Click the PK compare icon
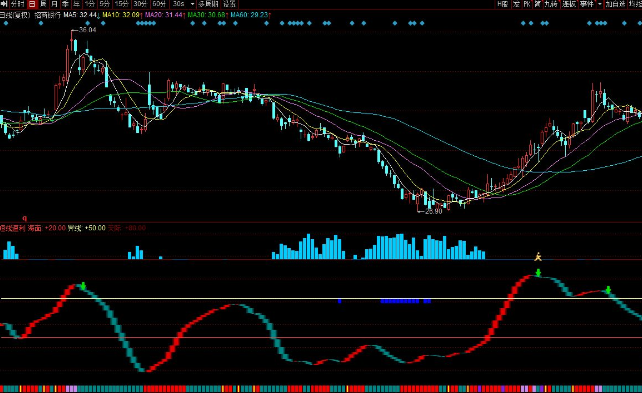Viewport: 642px width, 393px height. point(527,4)
